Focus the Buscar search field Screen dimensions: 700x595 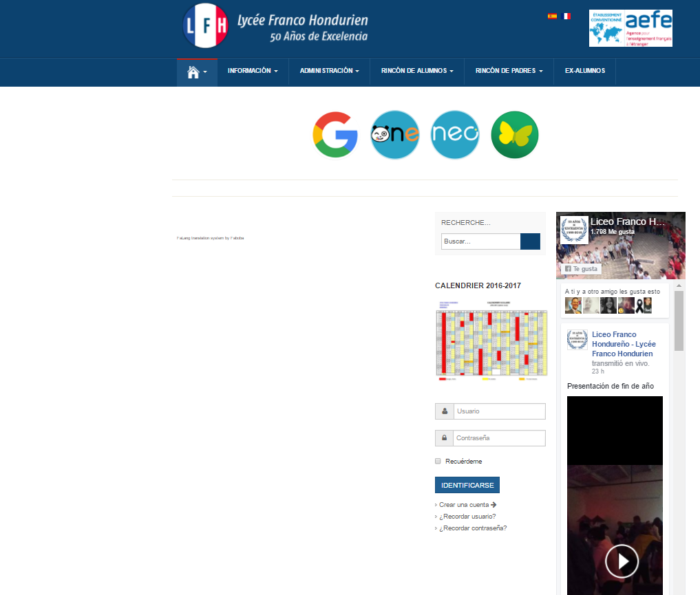[x=481, y=241]
